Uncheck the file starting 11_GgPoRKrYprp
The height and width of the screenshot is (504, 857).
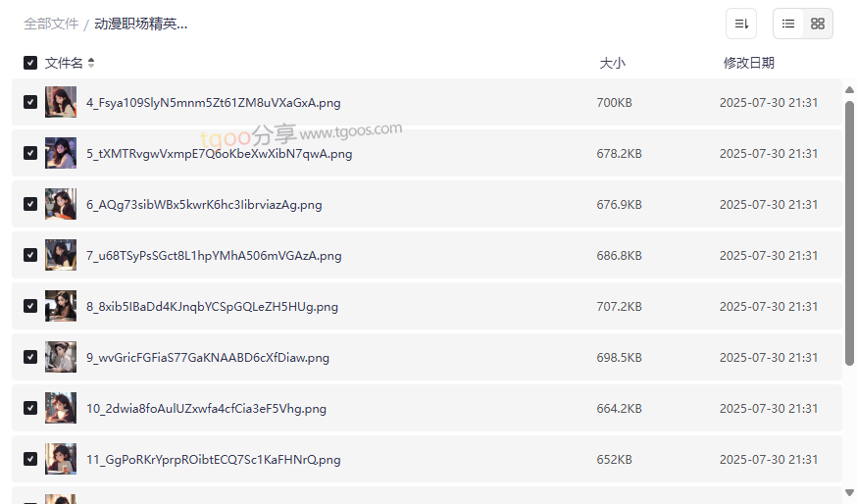click(x=30, y=459)
